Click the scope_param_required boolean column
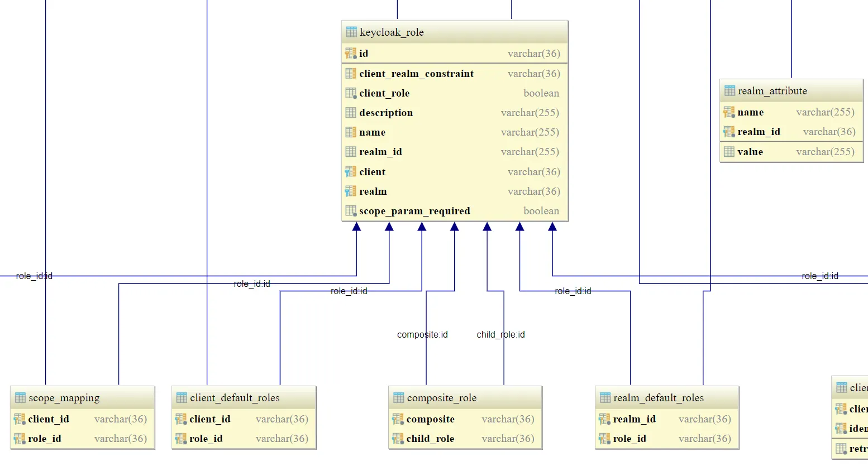The width and height of the screenshot is (868, 471). (414, 210)
